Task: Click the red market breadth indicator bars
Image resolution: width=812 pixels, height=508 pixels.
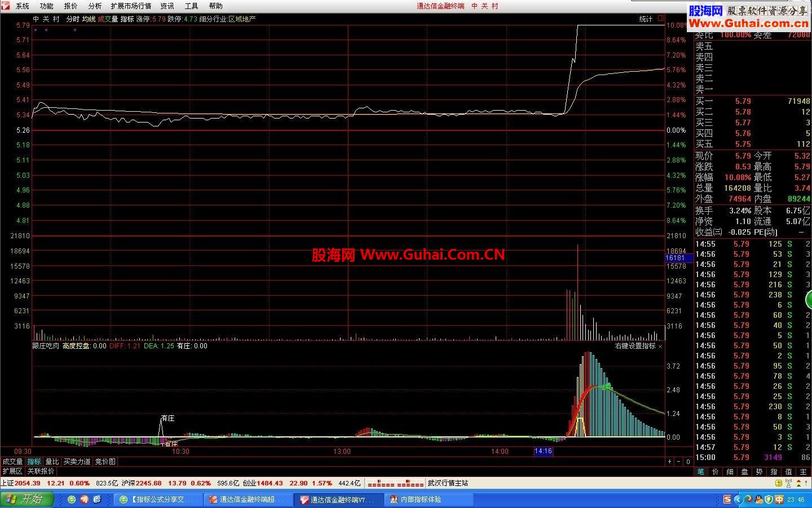Action: pyautogui.click(x=395, y=484)
